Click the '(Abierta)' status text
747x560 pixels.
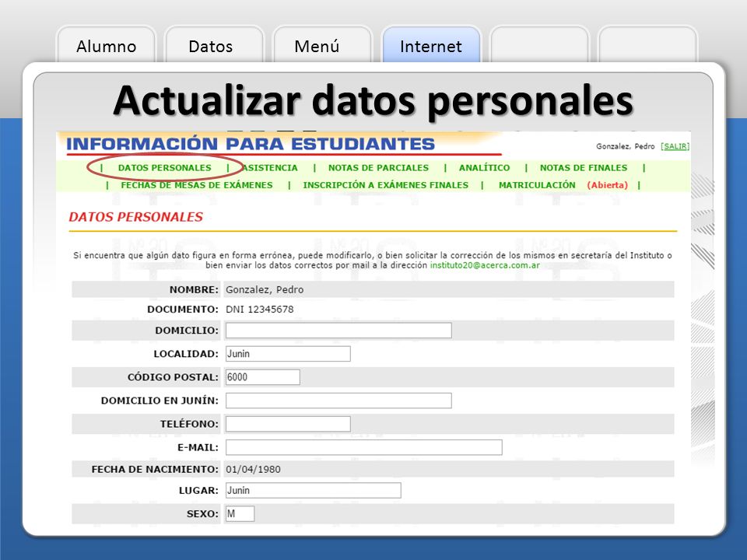[x=607, y=185]
